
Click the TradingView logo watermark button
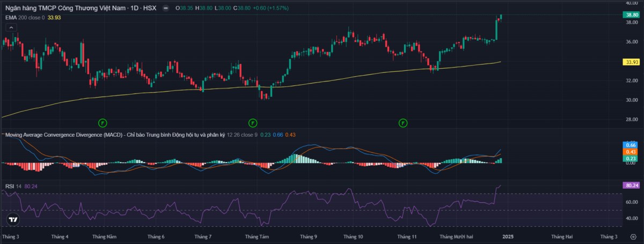pos(13,219)
